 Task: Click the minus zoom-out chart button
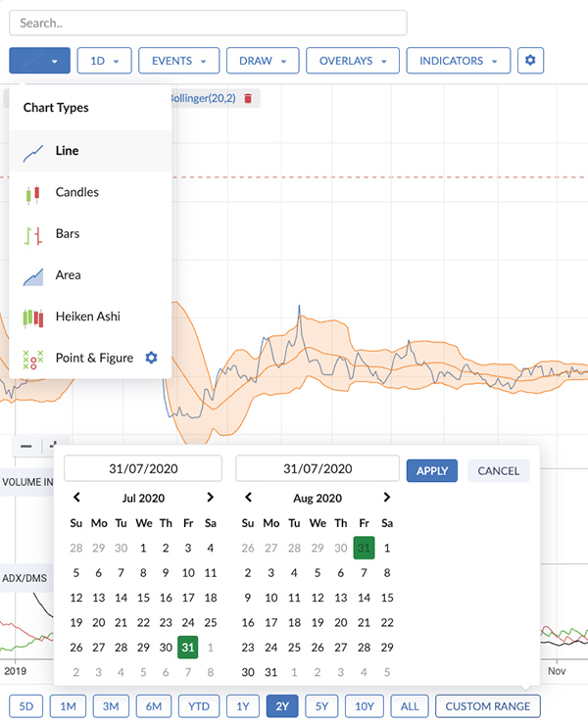26,447
